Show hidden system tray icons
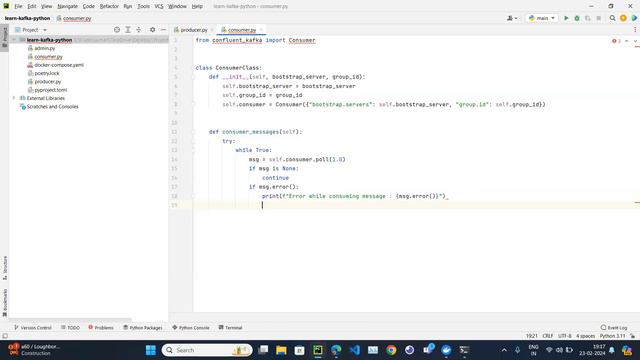This screenshot has width=640, height=360. click(504, 350)
